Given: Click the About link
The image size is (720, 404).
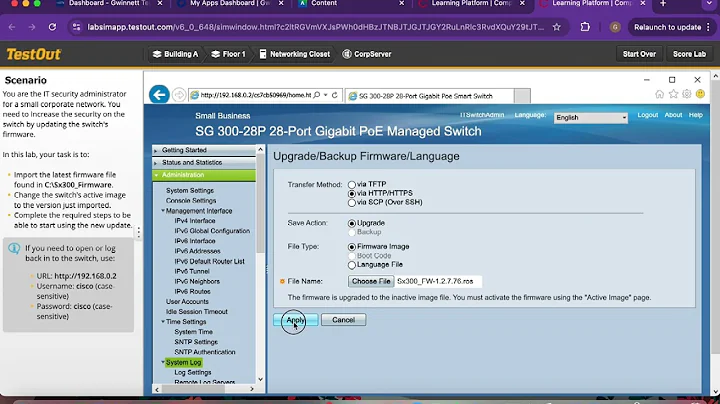Looking at the screenshot, I should (x=673, y=115).
